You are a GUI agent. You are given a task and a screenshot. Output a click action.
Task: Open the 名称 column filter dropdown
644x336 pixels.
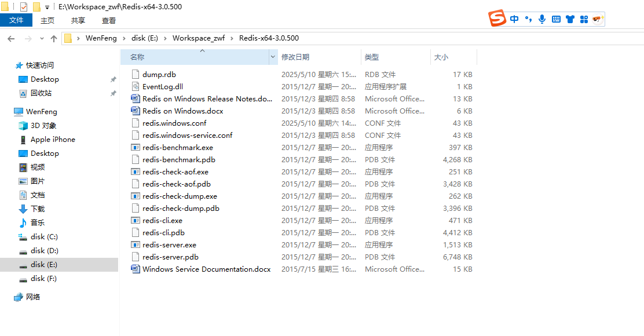click(x=273, y=57)
